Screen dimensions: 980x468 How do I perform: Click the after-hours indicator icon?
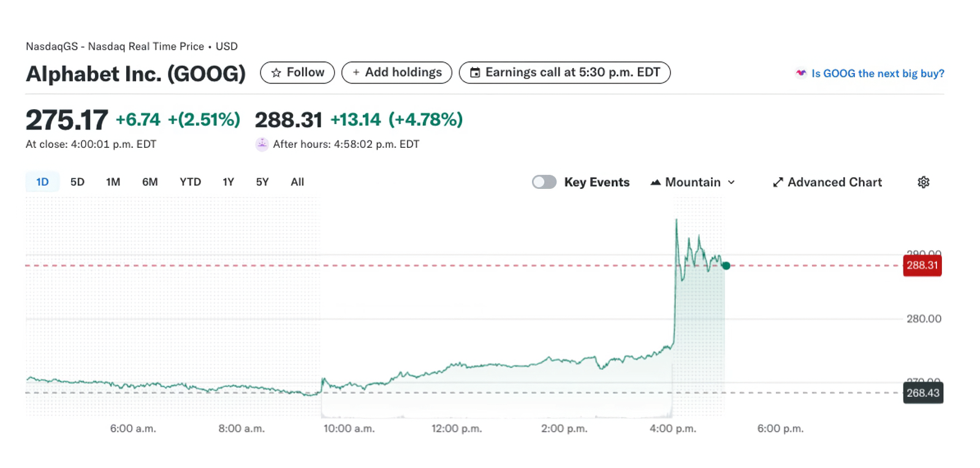262,144
